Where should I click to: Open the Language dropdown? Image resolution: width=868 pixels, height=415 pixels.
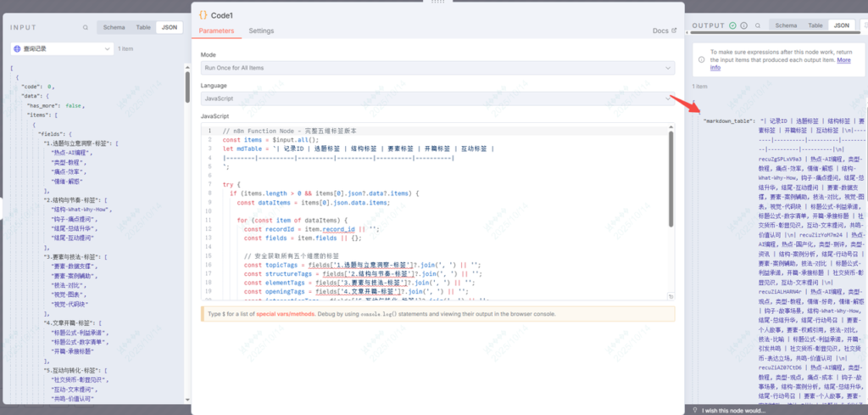(x=437, y=98)
